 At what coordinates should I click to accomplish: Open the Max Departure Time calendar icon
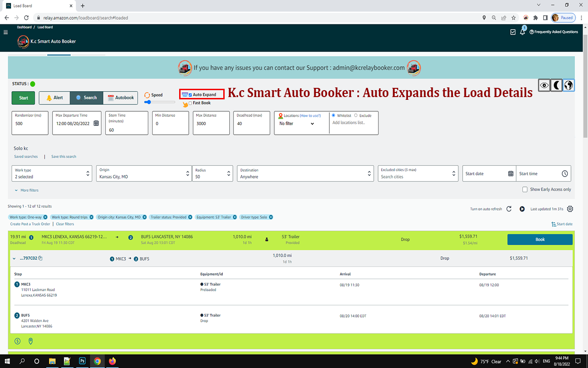[x=96, y=123]
